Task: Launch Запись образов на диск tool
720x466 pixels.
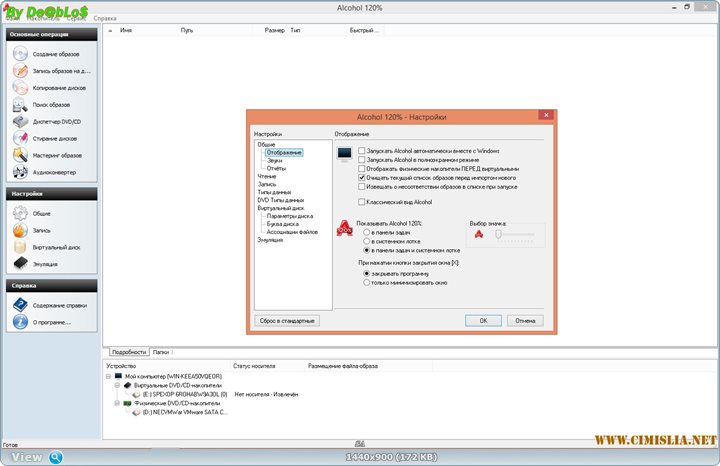Action: (x=21, y=70)
